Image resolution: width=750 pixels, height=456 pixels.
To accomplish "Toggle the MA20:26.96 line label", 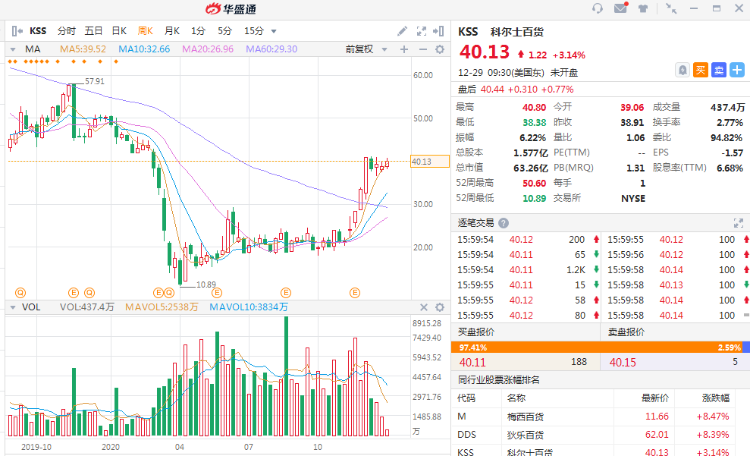I will [x=208, y=49].
